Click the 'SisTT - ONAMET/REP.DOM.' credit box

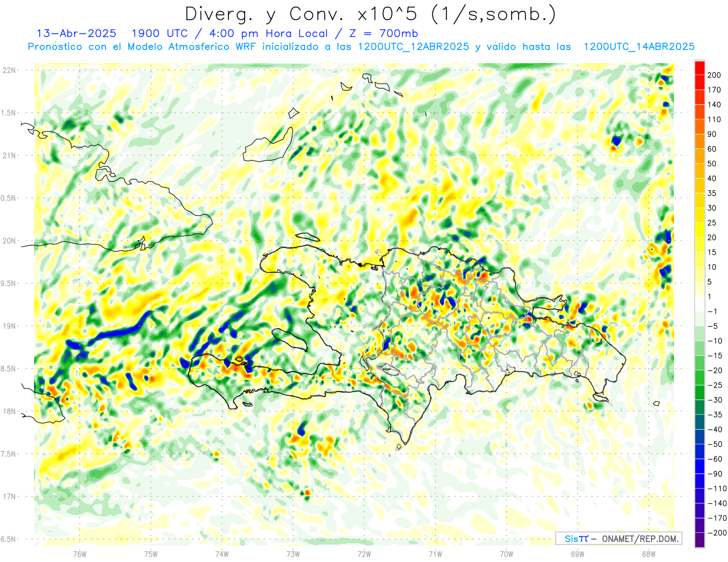click(618, 538)
